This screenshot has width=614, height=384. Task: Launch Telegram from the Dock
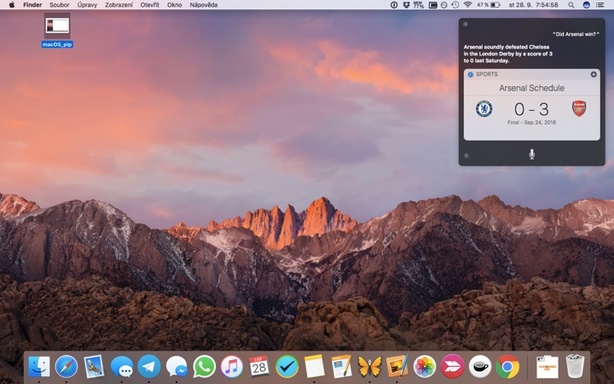tap(149, 367)
